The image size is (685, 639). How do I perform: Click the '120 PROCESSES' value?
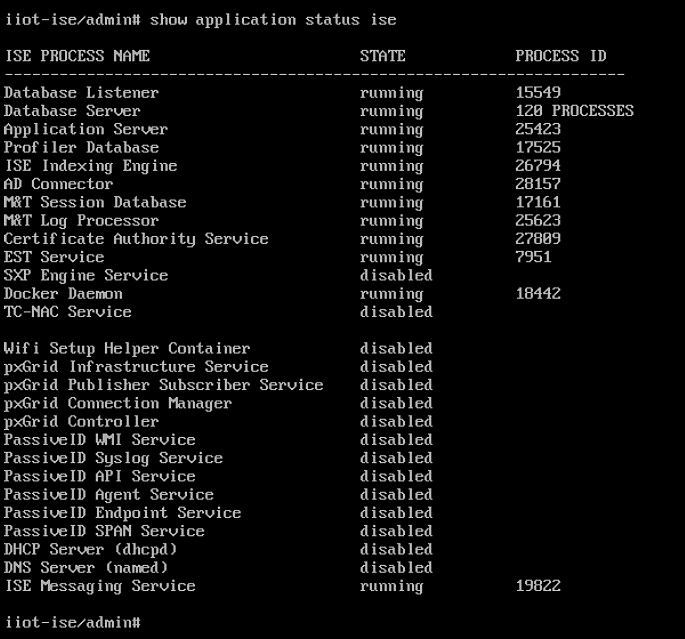pyautogui.click(x=574, y=111)
